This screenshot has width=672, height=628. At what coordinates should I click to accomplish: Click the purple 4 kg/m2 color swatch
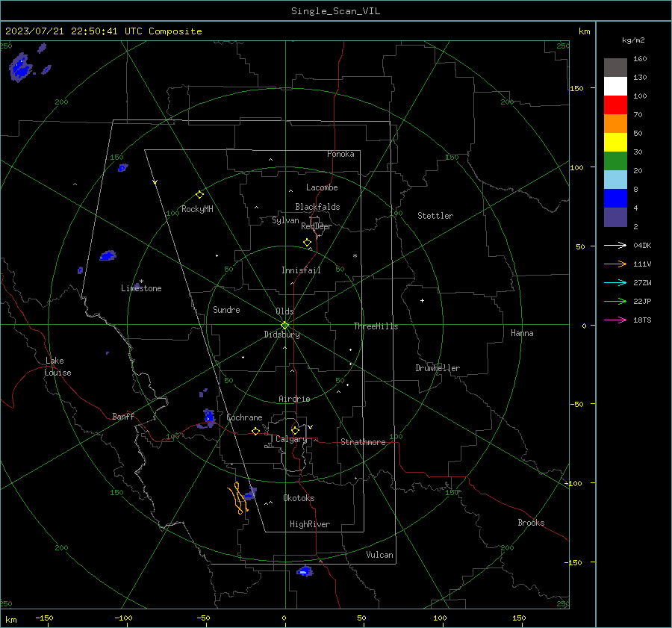tap(615, 217)
